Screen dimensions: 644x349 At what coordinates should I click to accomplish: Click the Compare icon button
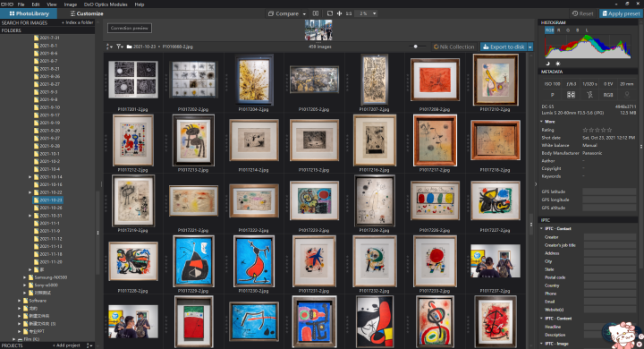click(284, 13)
